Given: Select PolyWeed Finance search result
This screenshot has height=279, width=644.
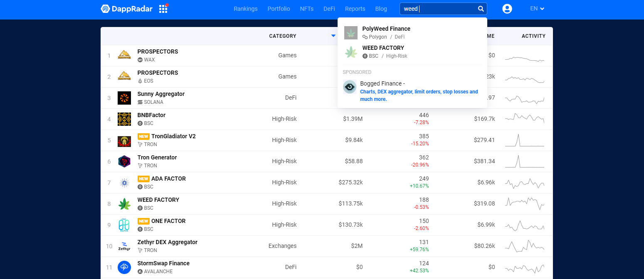Looking at the screenshot, I should [412, 33].
